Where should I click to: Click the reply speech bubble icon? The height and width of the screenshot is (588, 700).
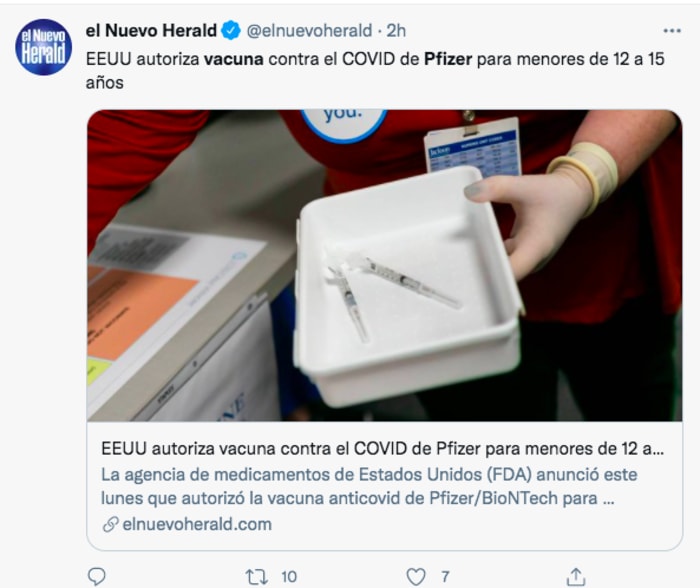96,576
